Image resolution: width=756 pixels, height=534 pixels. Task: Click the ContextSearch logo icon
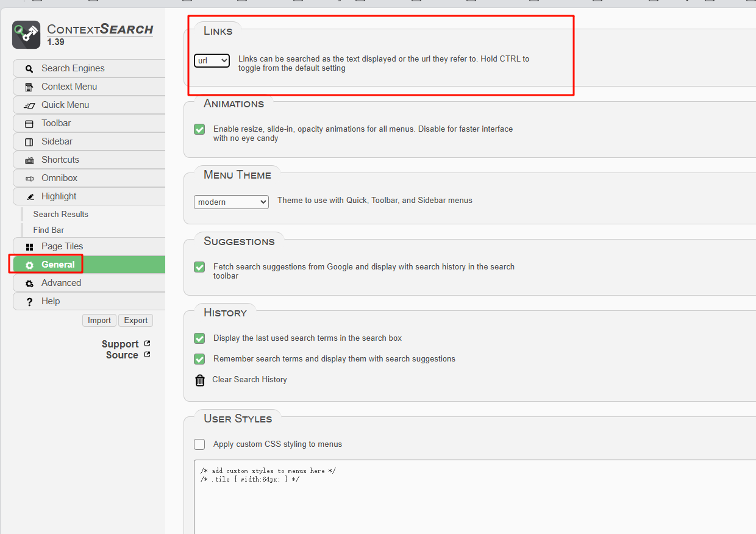26,35
